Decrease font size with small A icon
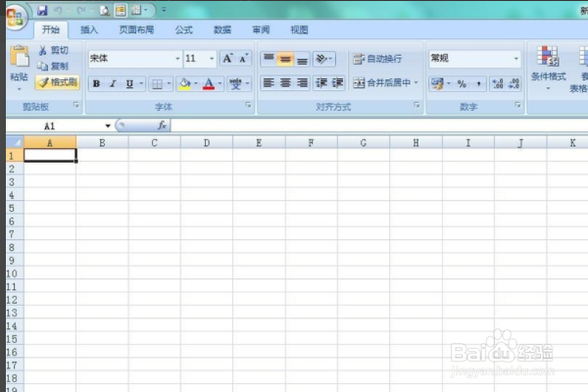588x392 pixels. pos(243,59)
